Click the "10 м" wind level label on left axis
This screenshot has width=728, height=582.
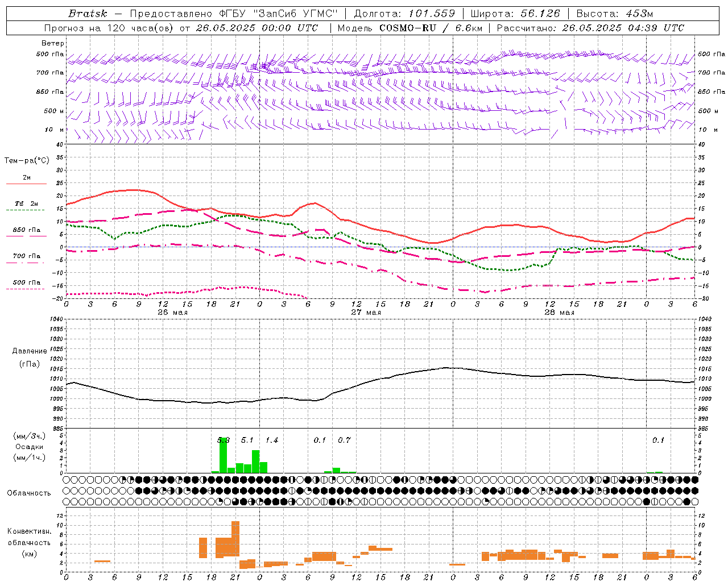point(55,130)
